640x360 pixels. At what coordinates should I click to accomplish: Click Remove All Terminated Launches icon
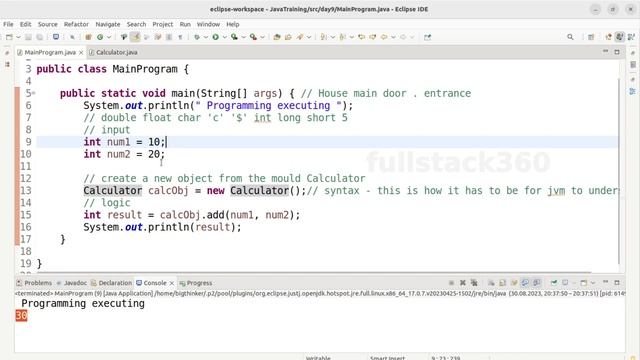(474, 283)
